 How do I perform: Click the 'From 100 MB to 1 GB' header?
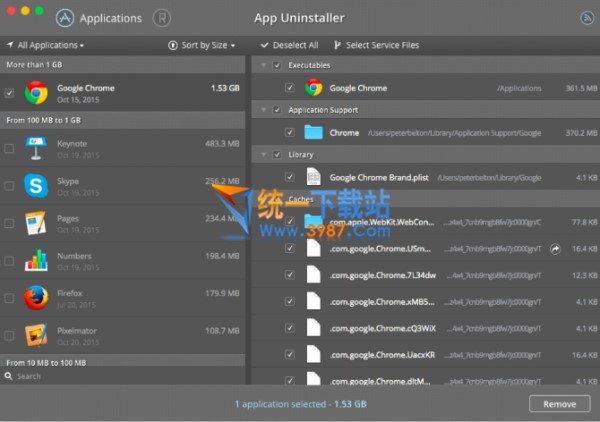[x=122, y=120]
